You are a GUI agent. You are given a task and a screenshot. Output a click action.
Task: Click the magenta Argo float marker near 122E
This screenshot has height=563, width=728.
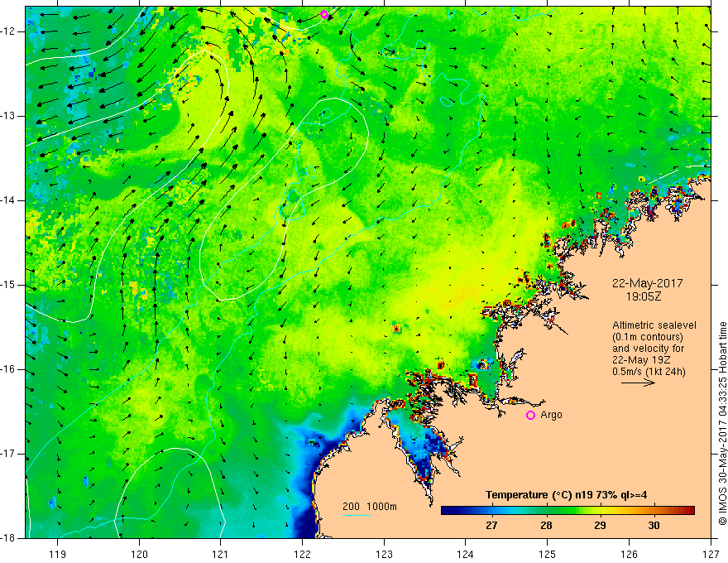pos(324,14)
